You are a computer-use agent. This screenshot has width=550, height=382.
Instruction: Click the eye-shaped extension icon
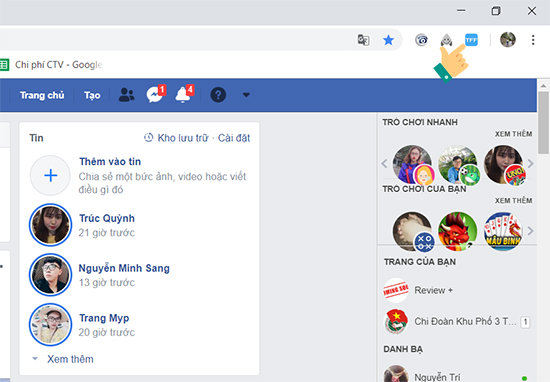pos(421,40)
